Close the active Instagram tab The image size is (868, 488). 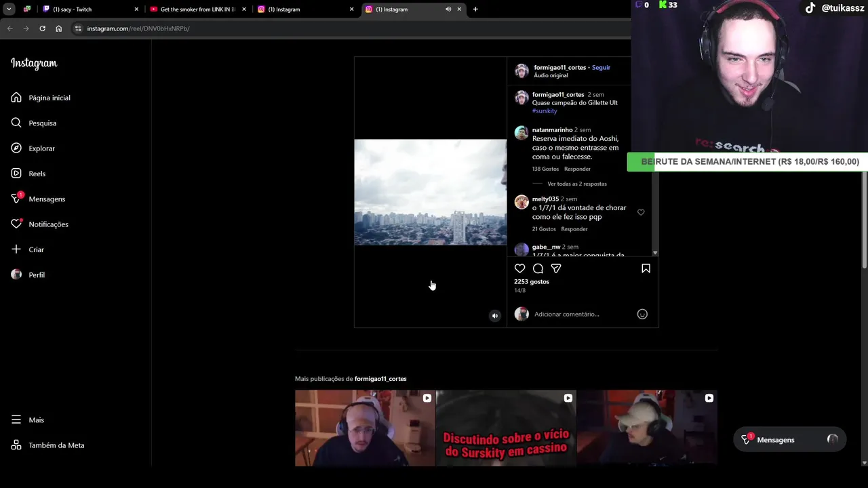click(x=459, y=9)
